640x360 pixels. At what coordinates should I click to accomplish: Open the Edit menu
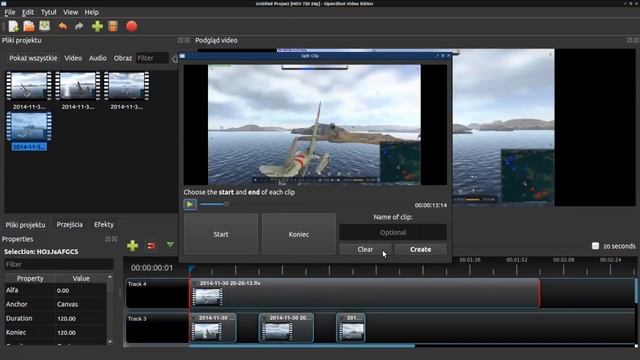click(28, 12)
